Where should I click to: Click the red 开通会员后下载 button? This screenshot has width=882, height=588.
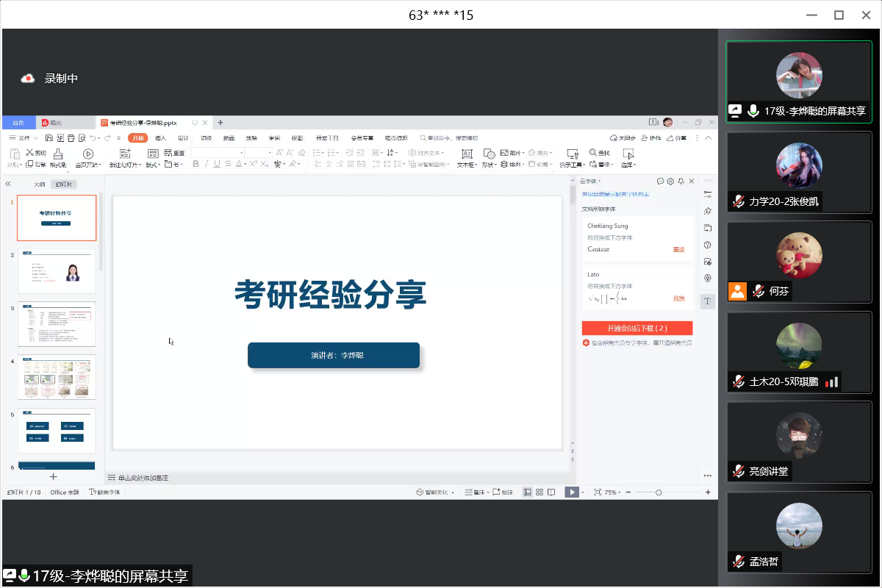637,328
